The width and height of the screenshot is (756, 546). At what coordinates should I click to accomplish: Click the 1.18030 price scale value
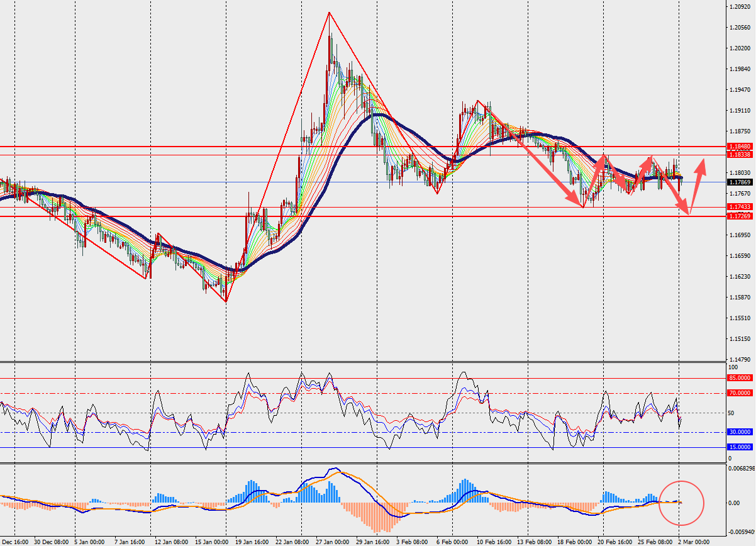740,173
